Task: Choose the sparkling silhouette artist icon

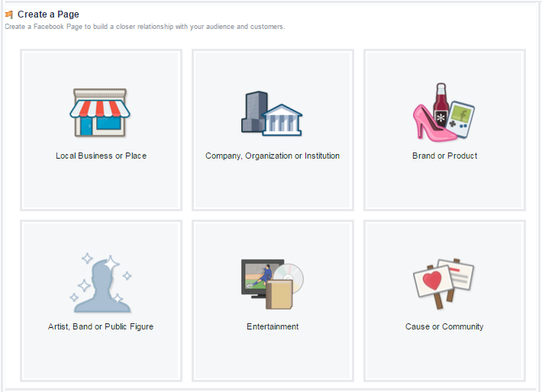Action: coord(101,283)
